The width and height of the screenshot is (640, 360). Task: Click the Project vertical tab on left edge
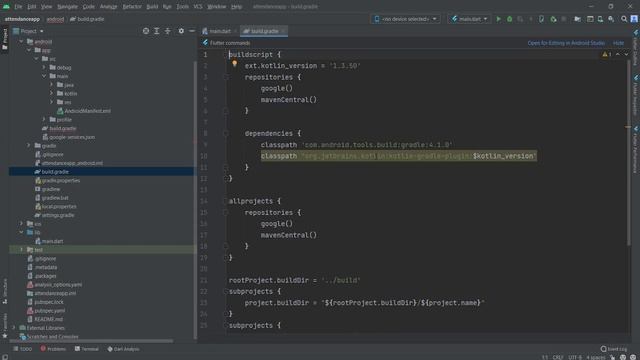click(x=5, y=39)
